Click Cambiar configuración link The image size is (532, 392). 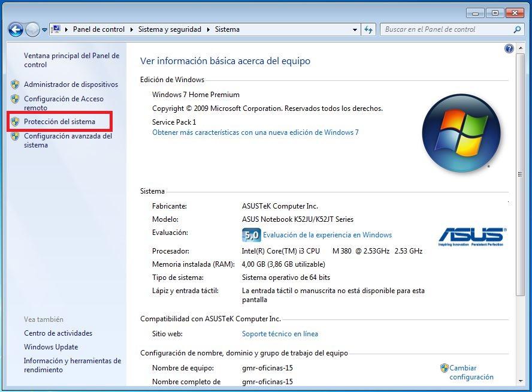pyautogui.click(x=471, y=372)
